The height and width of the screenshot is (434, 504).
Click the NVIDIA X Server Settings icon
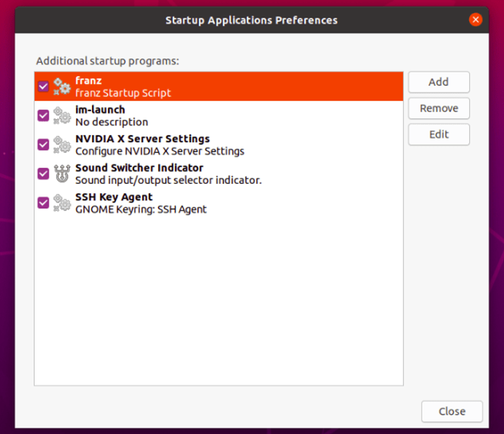[62, 145]
